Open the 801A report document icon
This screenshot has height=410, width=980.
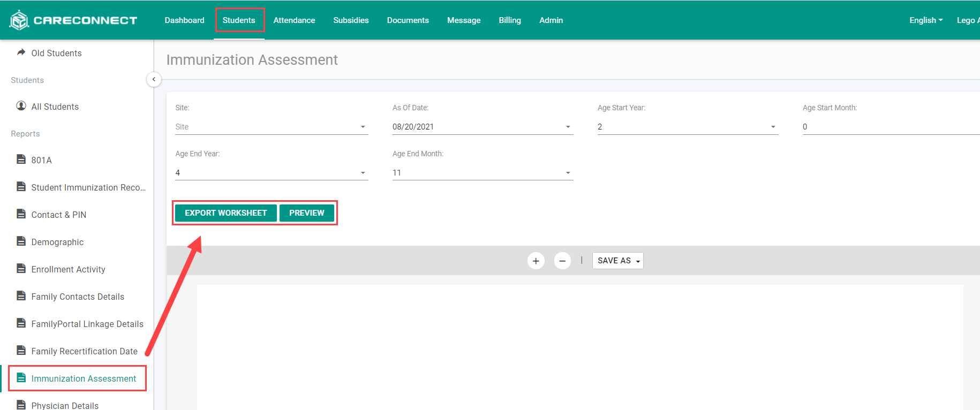click(x=21, y=160)
